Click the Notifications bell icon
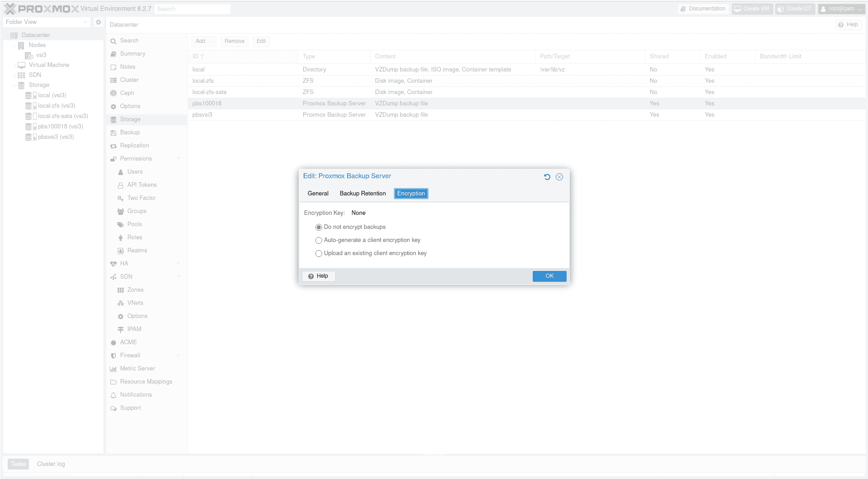Viewport: 868px width, 479px height. pyautogui.click(x=113, y=395)
